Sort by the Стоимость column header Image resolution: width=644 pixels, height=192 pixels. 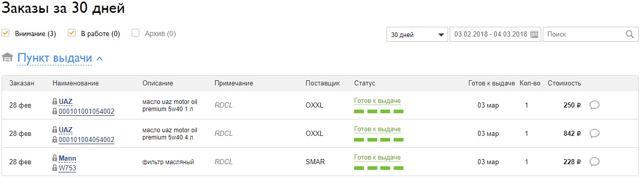[564, 83]
